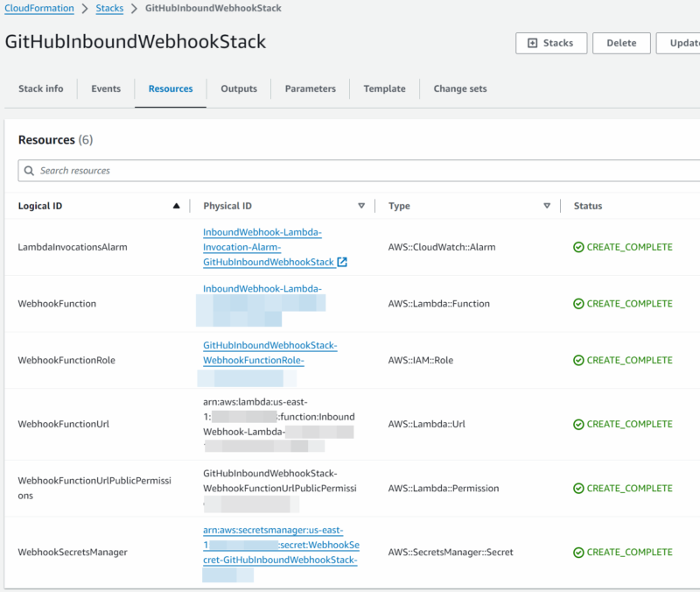Screen dimensions: 700x592
Task: Click the GitHubInboundWebhookStack-WebhookFunctionUrlPublicPermissi physical ID
Action: [280, 481]
